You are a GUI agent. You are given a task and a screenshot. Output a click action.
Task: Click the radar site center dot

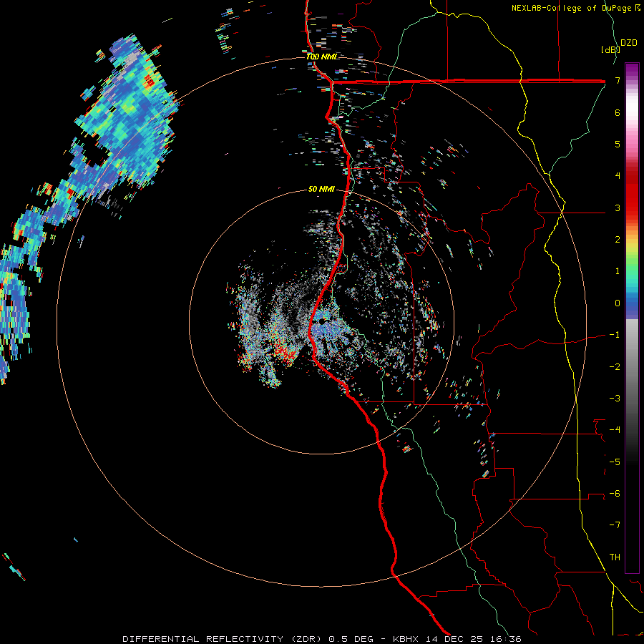point(321,322)
